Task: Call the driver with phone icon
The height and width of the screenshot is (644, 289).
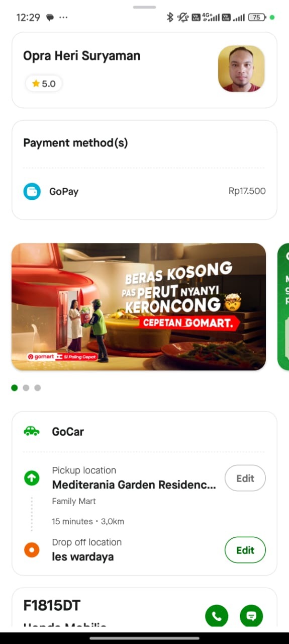Action: pos(217,616)
